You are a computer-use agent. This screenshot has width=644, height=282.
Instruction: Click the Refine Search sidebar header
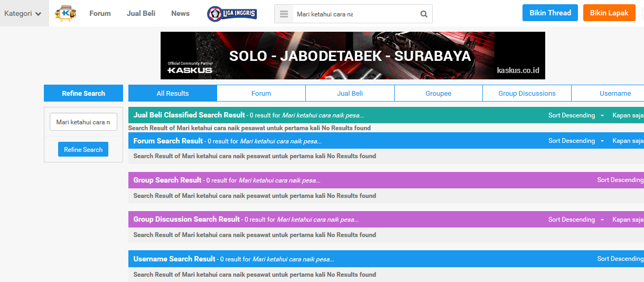tap(83, 93)
